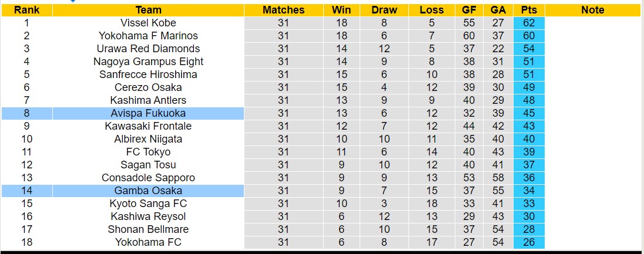
Task: Click on Kawasaki Frontale team name
Action: [148, 126]
